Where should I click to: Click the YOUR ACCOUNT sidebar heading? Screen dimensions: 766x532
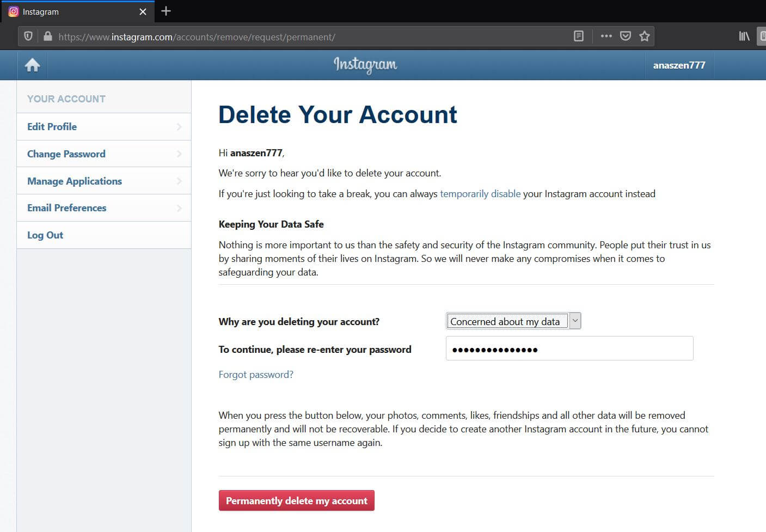[x=66, y=99]
